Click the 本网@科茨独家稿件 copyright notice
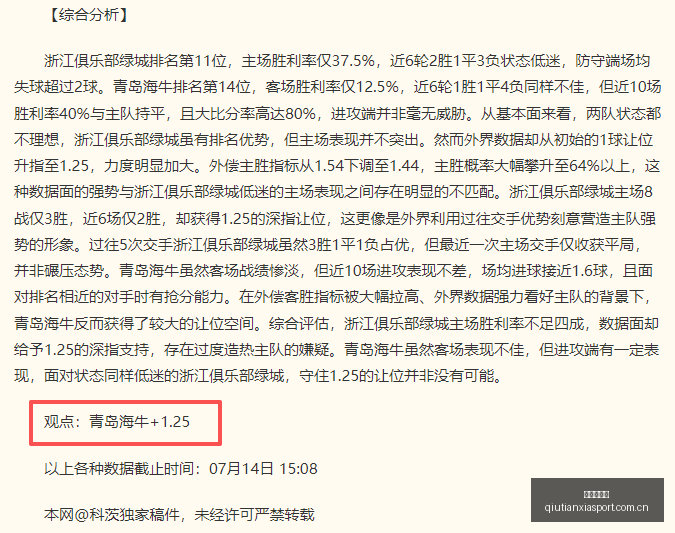 click(179, 514)
